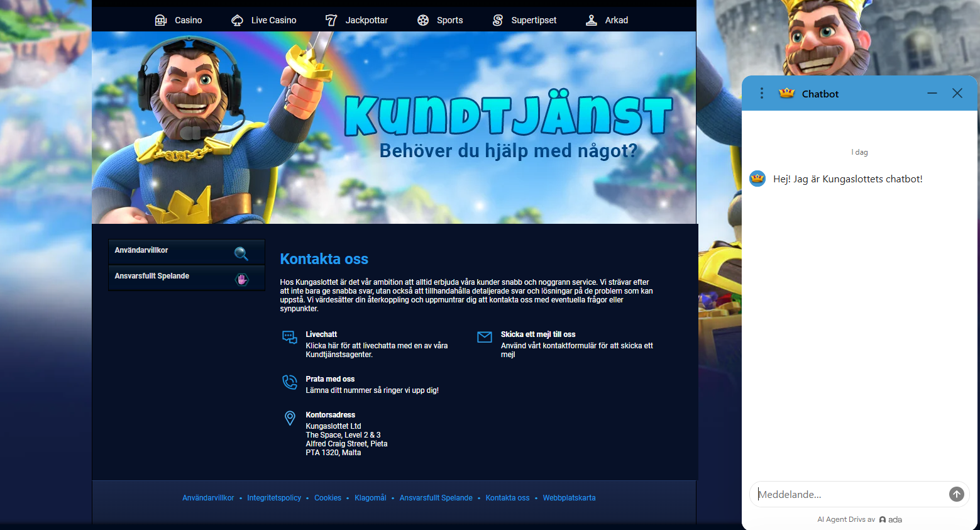Screen dimensions: 980x530
Task: Open footer link Integritetspolicy
Action: pos(274,498)
